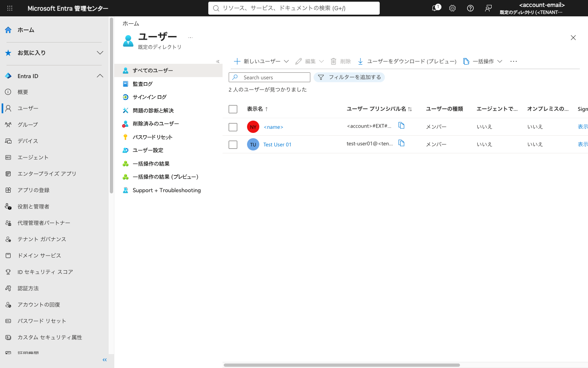
Task: Toggle the select-all users checkbox
Action: pyautogui.click(x=233, y=109)
